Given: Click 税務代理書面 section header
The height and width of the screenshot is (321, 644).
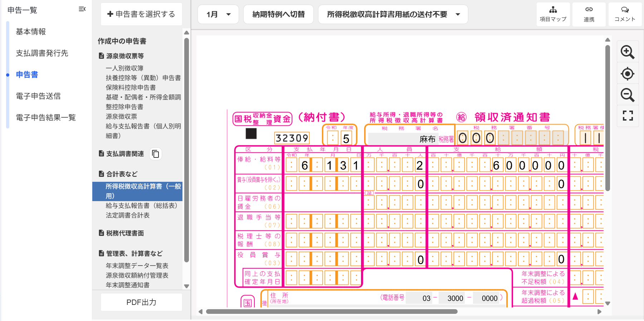Looking at the screenshot, I should 121,233.
